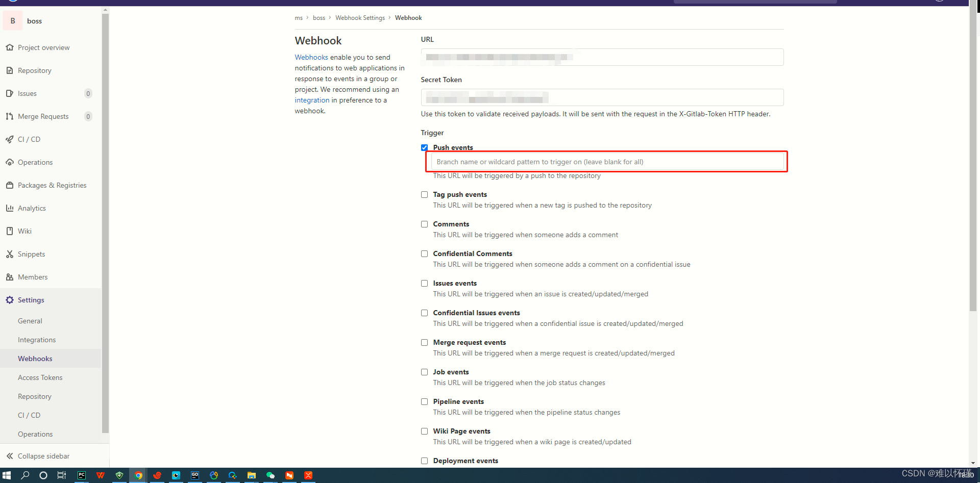The width and height of the screenshot is (980, 483).
Task: Click the integration hyperlink
Action: (x=311, y=100)
